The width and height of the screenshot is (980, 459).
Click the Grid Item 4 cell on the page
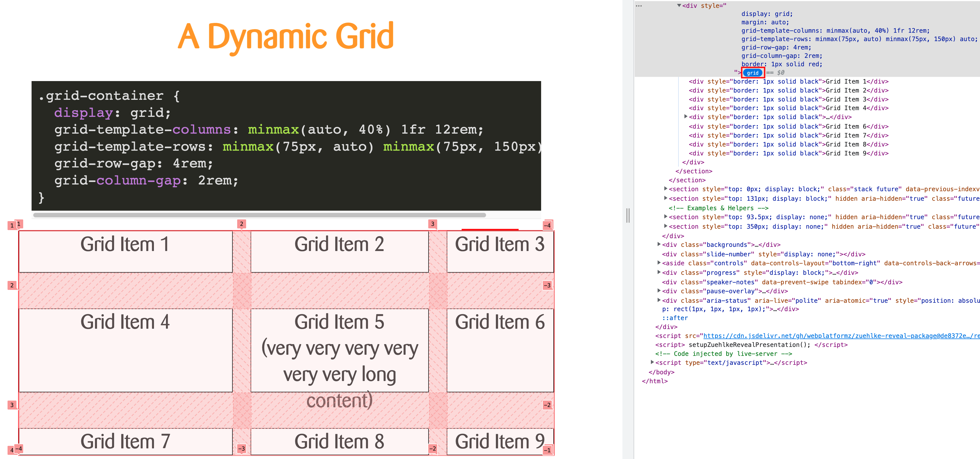pyautogui.click(x=125, y=350)
